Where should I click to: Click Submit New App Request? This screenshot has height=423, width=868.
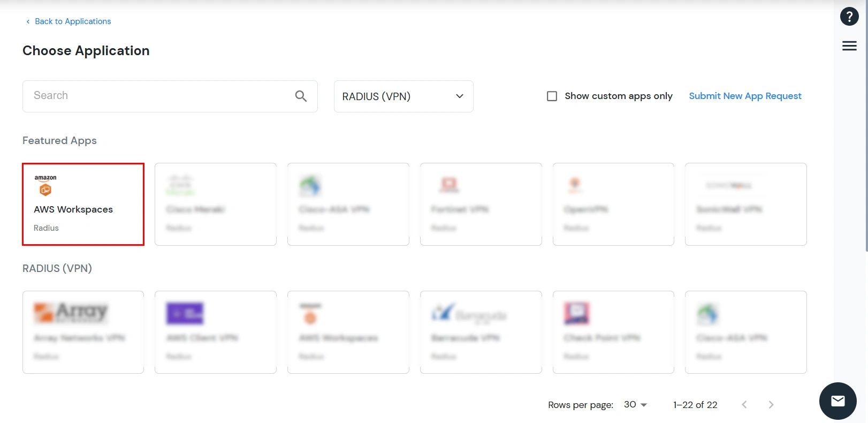[x=745, y=96]
